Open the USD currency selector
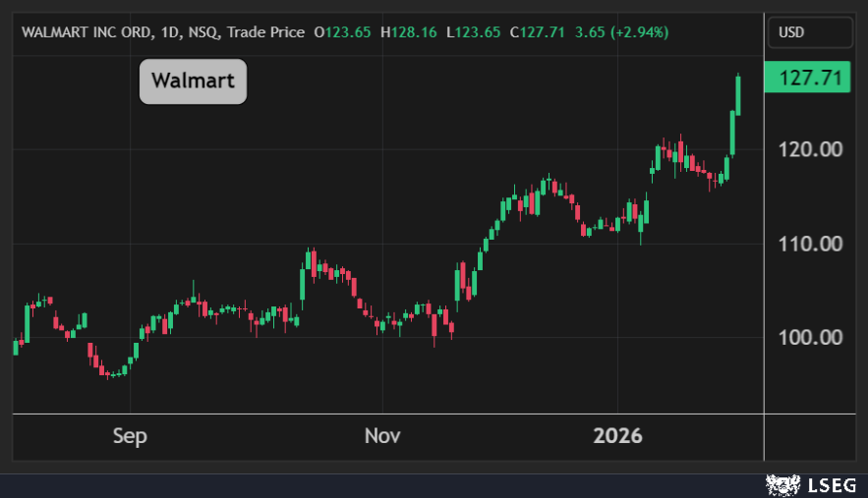This screenshot has width=868, height=498. click(809, 32)
